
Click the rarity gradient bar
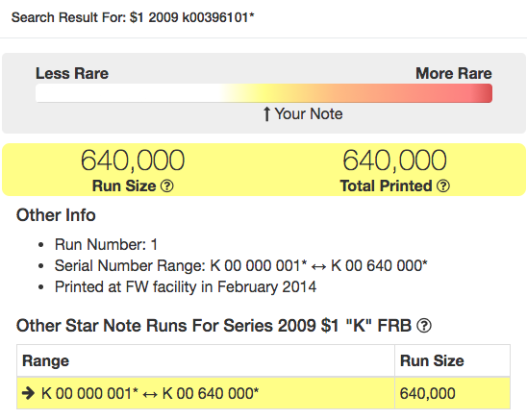coord(263,93)
